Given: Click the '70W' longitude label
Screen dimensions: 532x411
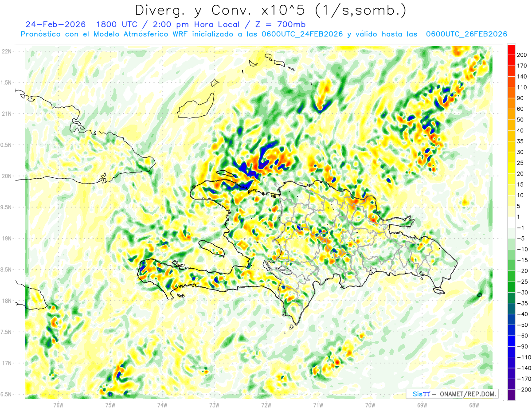Looking at the screenshot, I should click(370, 404).
